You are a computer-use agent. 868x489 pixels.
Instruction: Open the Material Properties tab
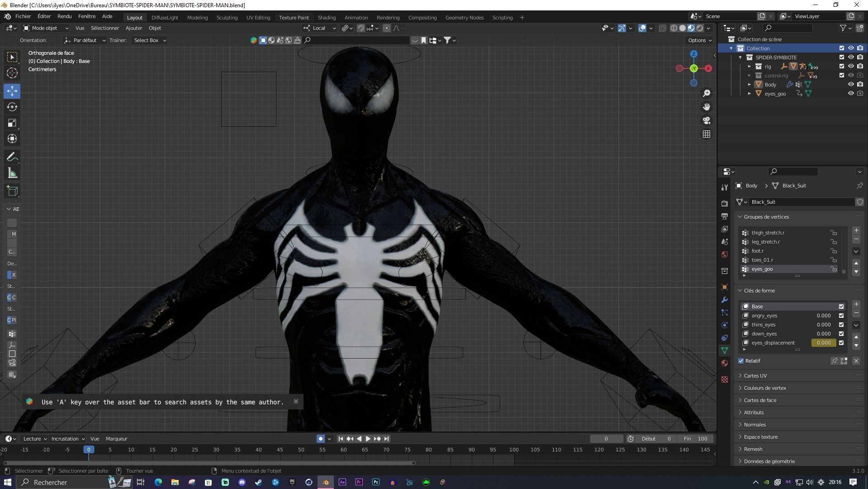click(725, 363)
